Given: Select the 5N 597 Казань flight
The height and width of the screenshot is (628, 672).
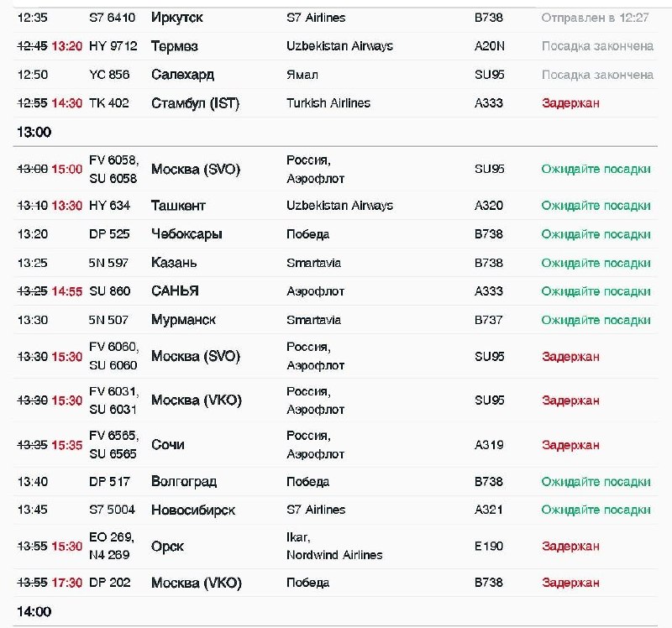Looking at the screenshot, I should 335,263.
